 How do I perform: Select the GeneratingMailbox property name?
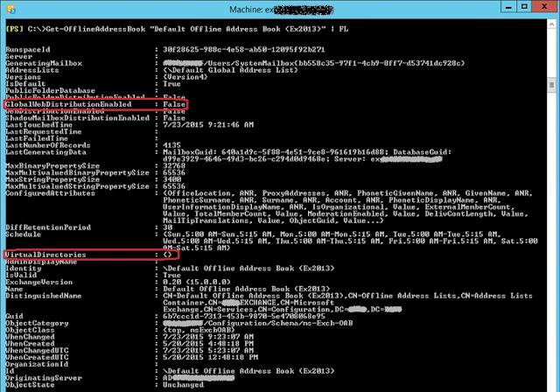(x=44, y=63)
